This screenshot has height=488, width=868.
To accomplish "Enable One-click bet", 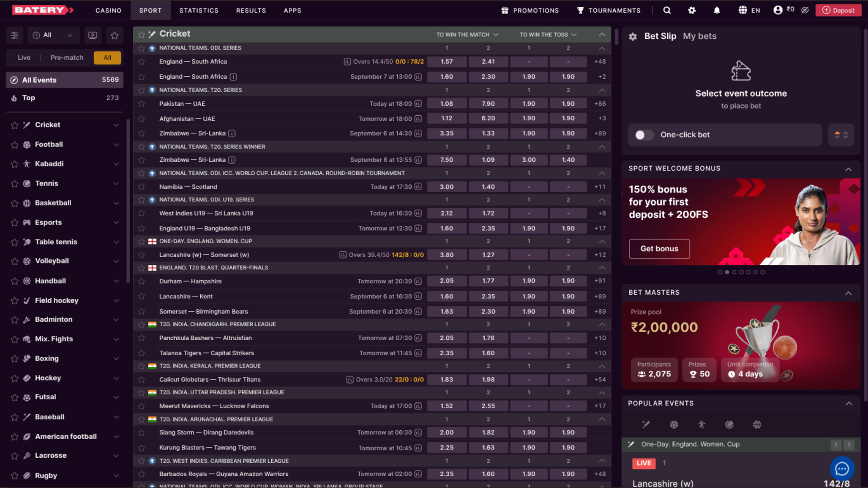I will pyautogui.click(x=643, y=135).
